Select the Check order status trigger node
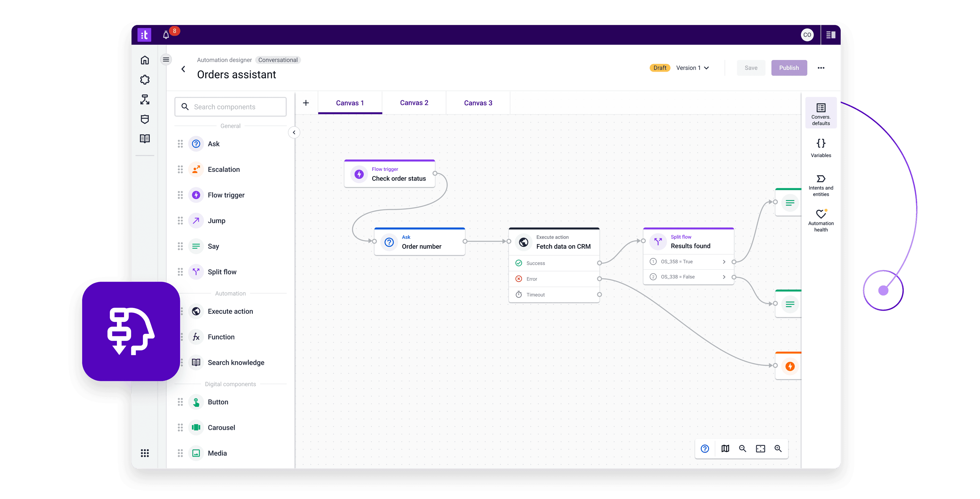This screenshot has height=499, width=980. pyautogui.click(x=389, y=174)
